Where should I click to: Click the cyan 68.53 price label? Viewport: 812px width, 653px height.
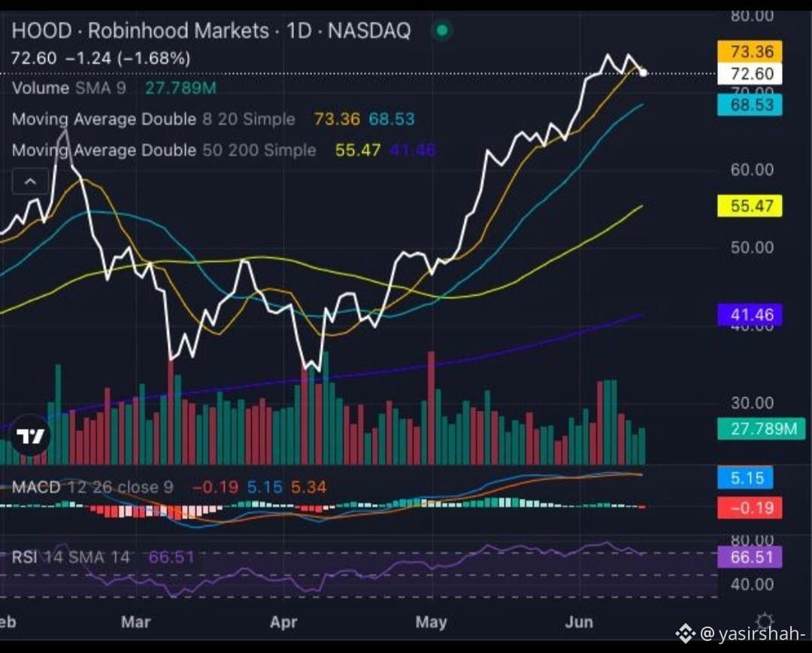coord(750,105)
